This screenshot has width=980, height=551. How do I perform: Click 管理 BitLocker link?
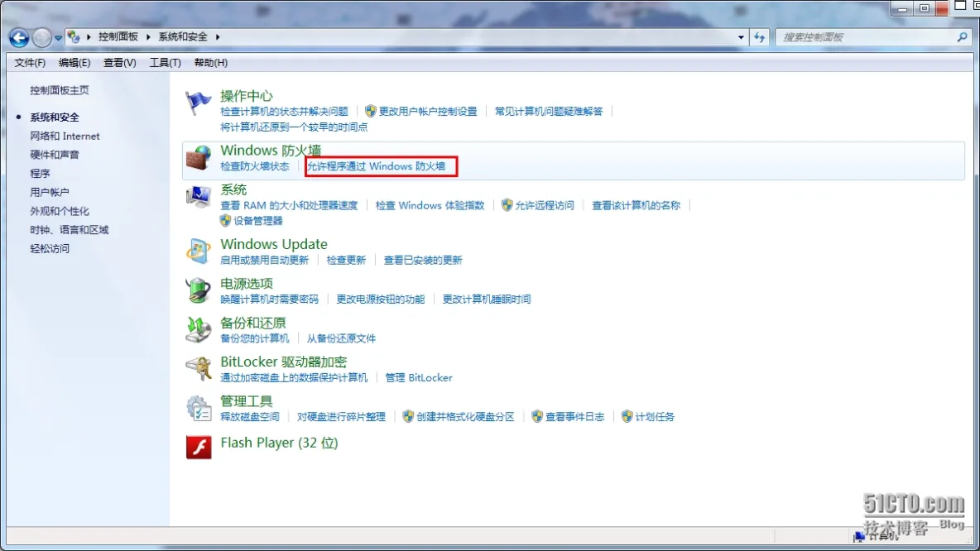click(x=419, y=377)
